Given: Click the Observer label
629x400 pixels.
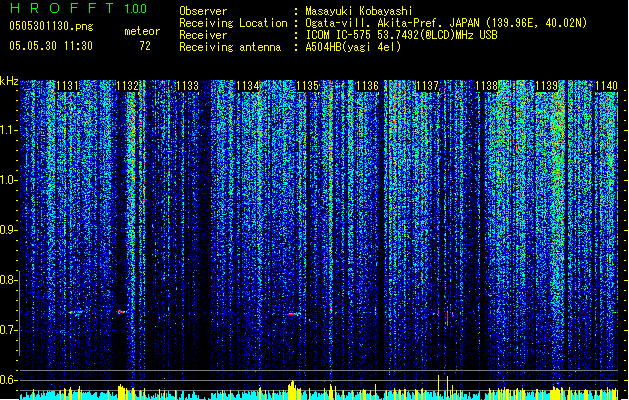Looking at the screenshot, I should click(203, 11).
